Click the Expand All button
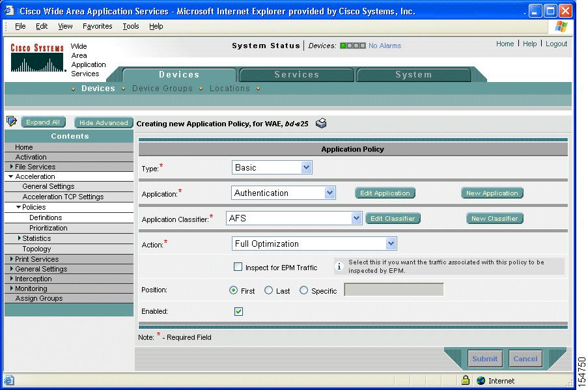This screenshot has height=390, width=588. 43,122
